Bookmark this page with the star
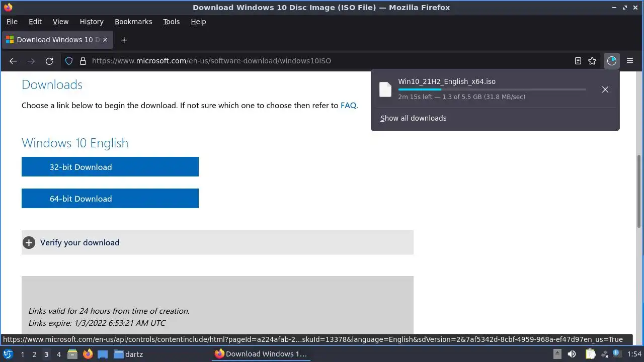Screen dimensions: 644x362 pyautogui.click(x=592, y=61)
